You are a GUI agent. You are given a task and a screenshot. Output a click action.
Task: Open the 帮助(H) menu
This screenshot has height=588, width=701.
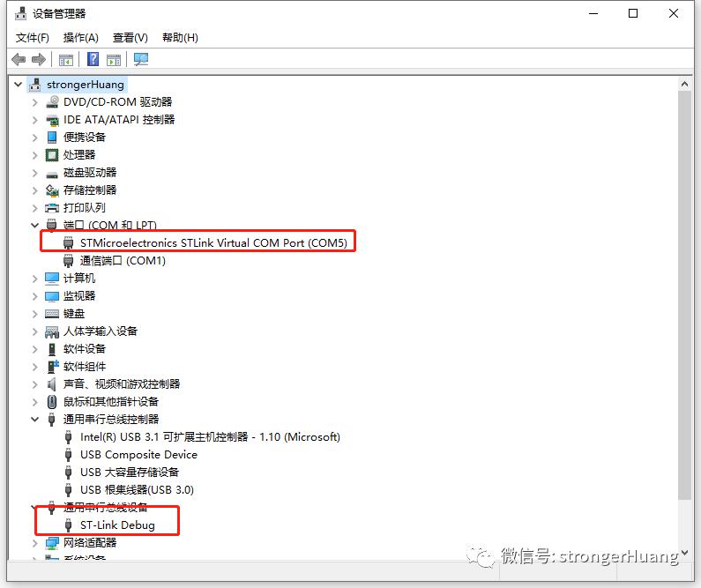coord(180,38)
